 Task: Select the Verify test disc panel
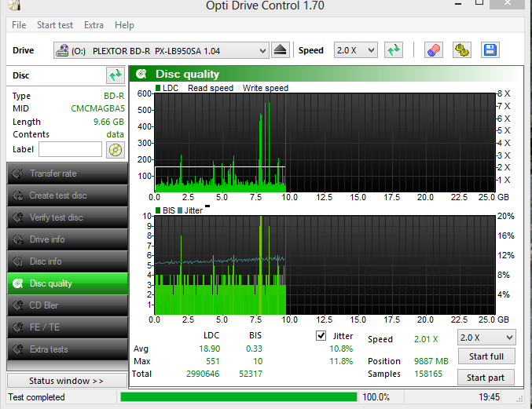(68, 217)
